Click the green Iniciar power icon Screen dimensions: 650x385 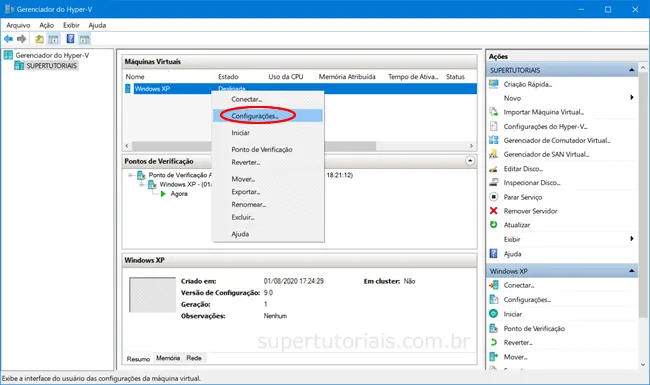click(494, 314)
